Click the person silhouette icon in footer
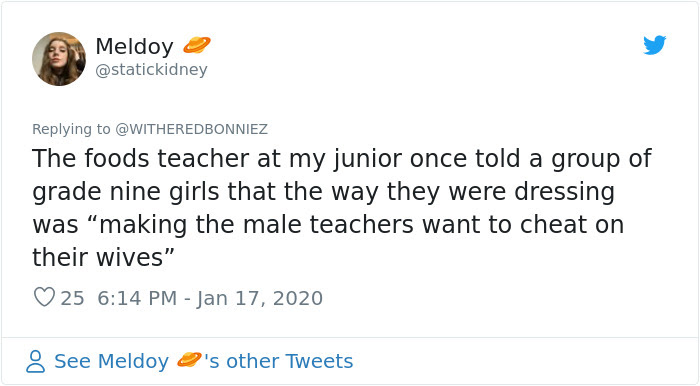This screenshot has width=700, height=386. (x=35, y=361)
